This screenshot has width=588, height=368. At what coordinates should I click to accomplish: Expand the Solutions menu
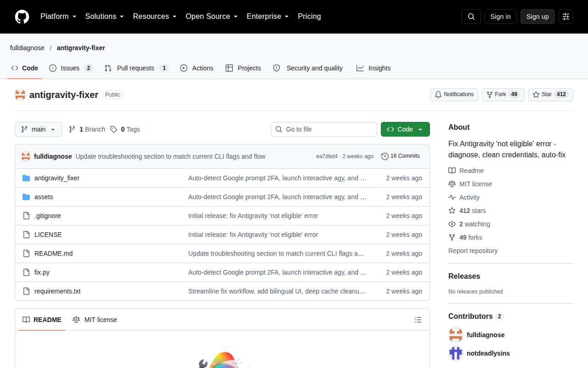point(104,17)
